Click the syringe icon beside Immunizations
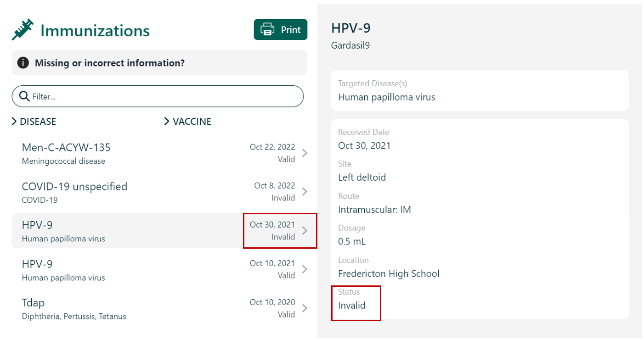This screenshot has height=340, width=644. 23,30
